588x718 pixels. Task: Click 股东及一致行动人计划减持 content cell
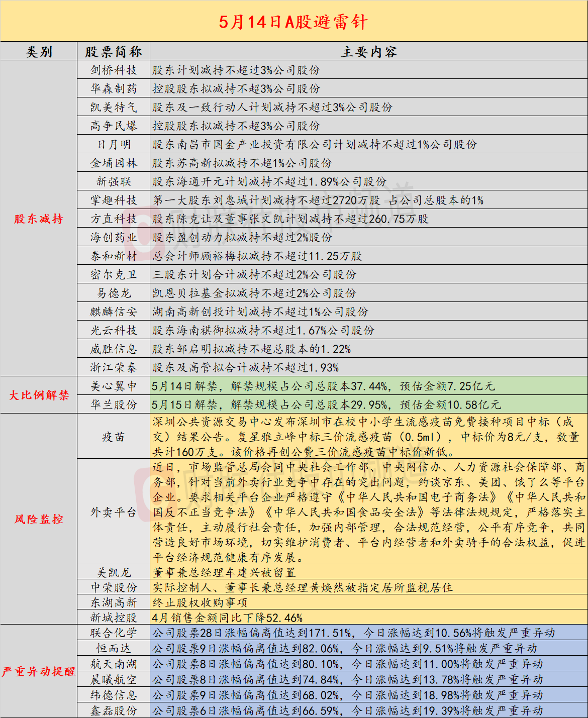click(369, 107)
